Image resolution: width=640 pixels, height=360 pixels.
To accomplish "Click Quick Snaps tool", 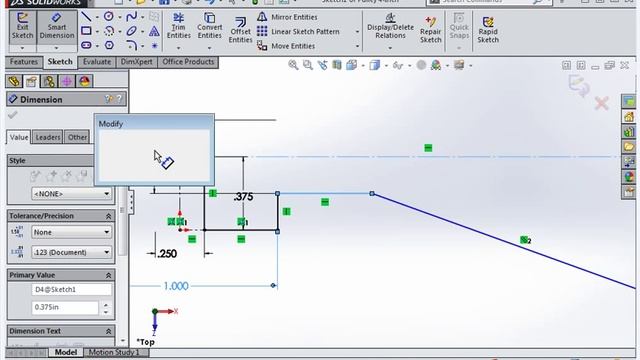I will point(459,26).
